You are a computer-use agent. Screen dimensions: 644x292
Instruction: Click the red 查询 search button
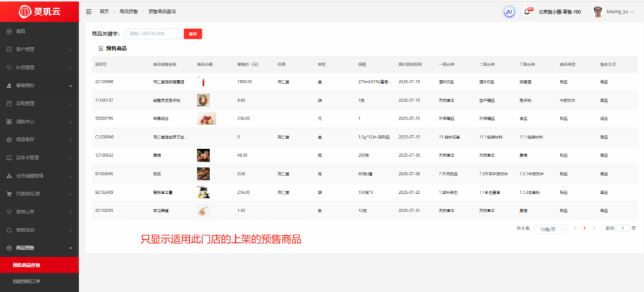click(192, 34)
